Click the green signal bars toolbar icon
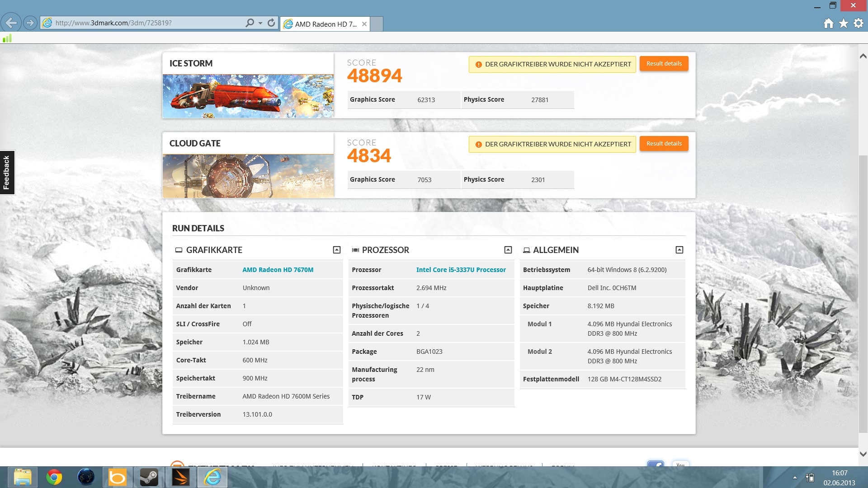Screen dimensions: 868x488 7,38
